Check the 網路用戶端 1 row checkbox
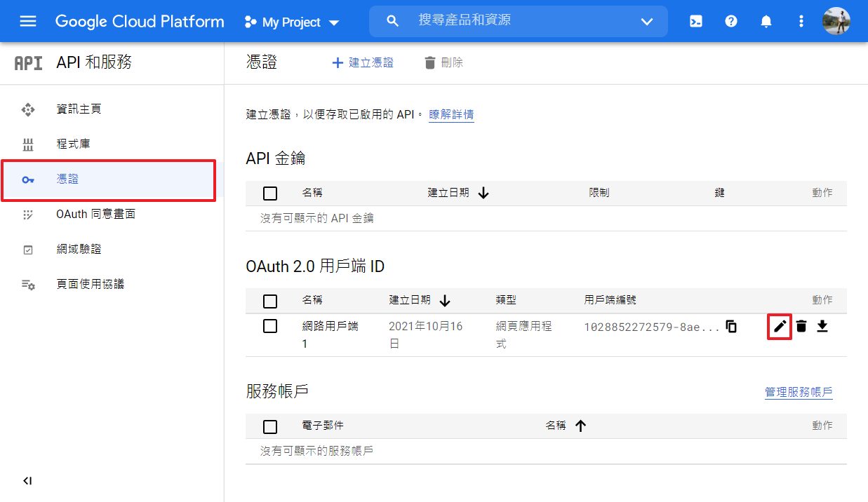 pyautogui.click(x=270, y=326)
